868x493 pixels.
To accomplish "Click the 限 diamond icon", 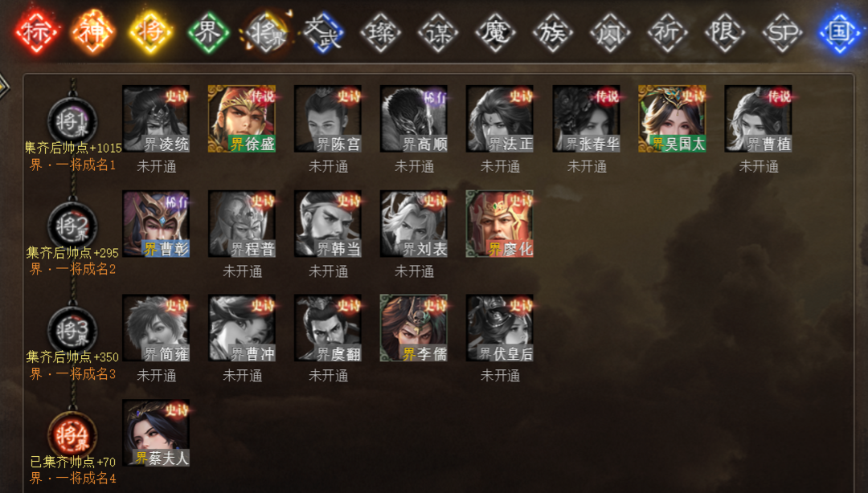I will [725, 32].
